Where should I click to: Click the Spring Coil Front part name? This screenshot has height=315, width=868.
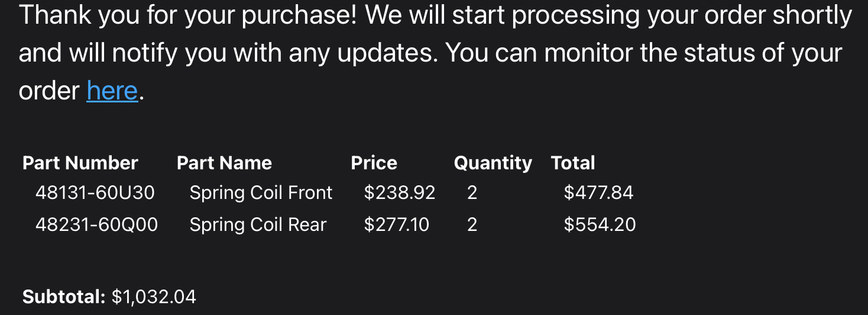pos(261,192)
